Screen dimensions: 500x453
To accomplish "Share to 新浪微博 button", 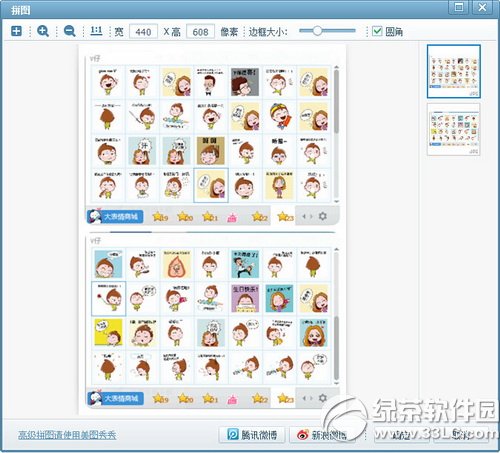I will (x=322, y=435).
